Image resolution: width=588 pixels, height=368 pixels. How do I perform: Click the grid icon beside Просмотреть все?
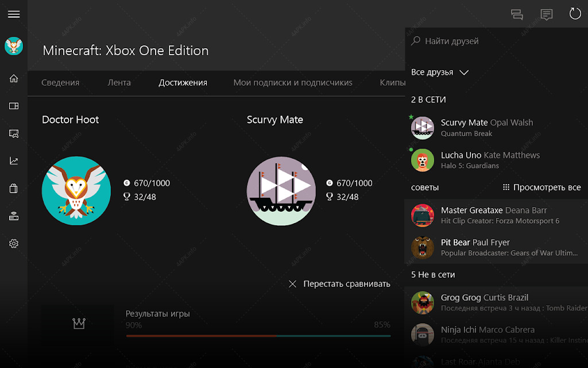(x=506, y=187)
